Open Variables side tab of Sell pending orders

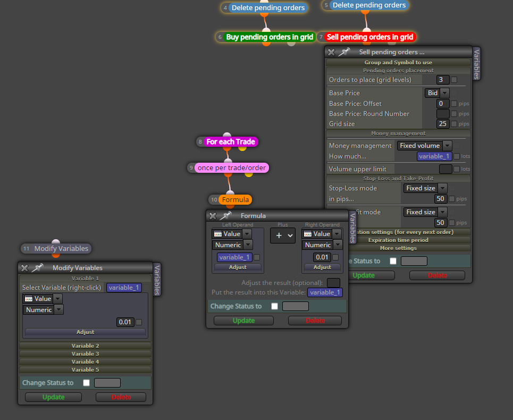(x=476, y=64)
